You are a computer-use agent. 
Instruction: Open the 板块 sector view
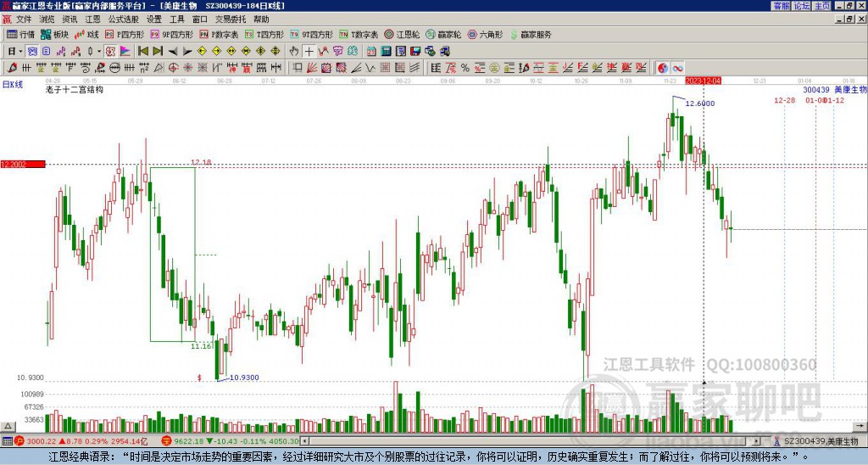tap(53, 34)
